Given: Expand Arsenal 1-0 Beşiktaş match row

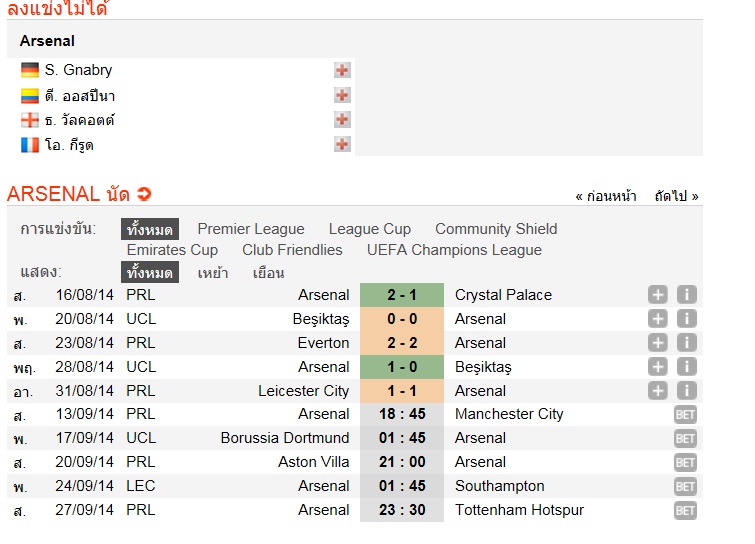Looking at the screenshot, I should (x=657, y=367).
